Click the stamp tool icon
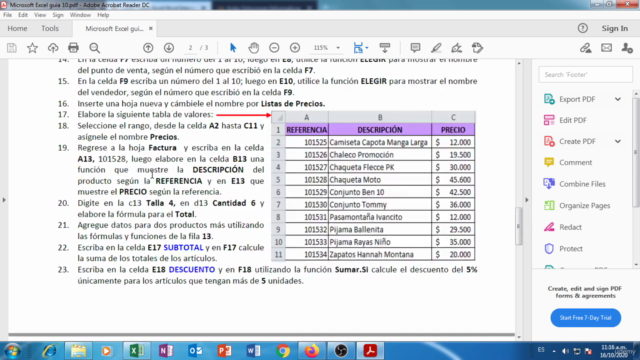 pos(477,48)
